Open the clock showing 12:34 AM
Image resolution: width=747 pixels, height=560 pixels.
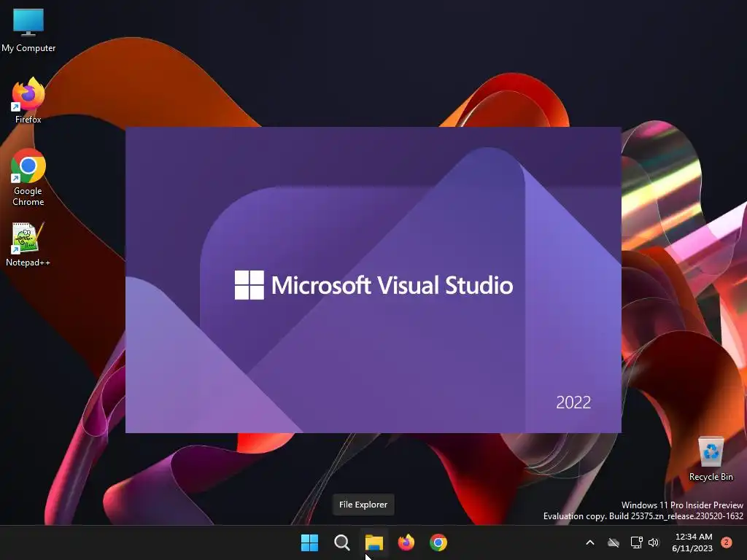click(692, 542)
